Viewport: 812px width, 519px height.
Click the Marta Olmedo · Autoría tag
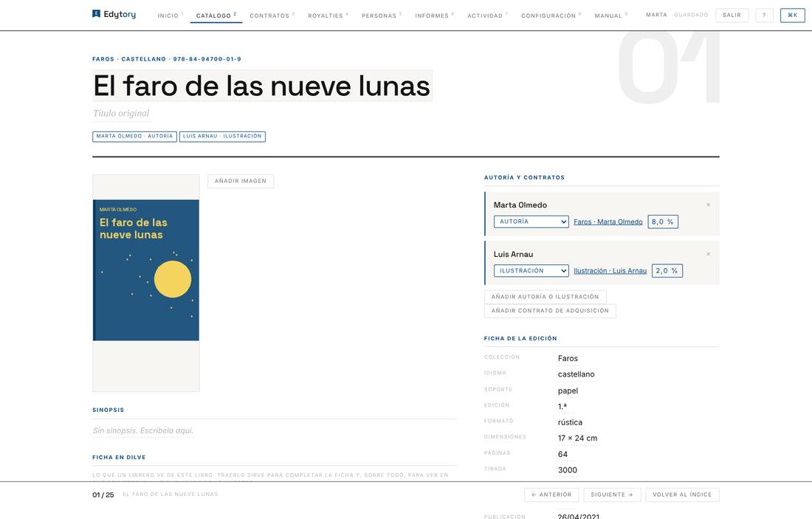pyautogui.click(x=134, y=137)
